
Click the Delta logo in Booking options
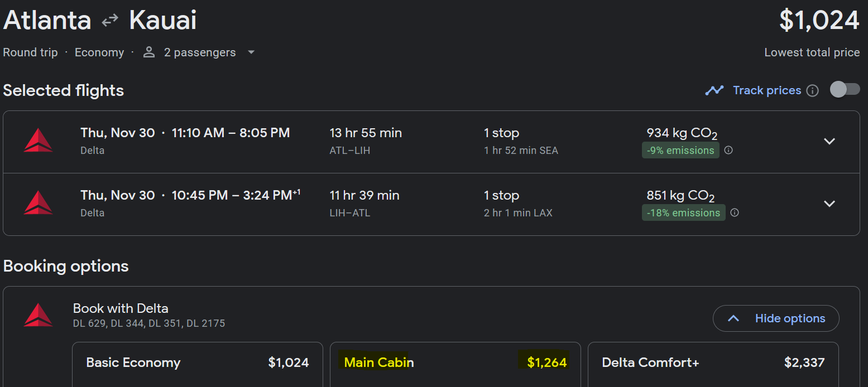tap(38, 315)
